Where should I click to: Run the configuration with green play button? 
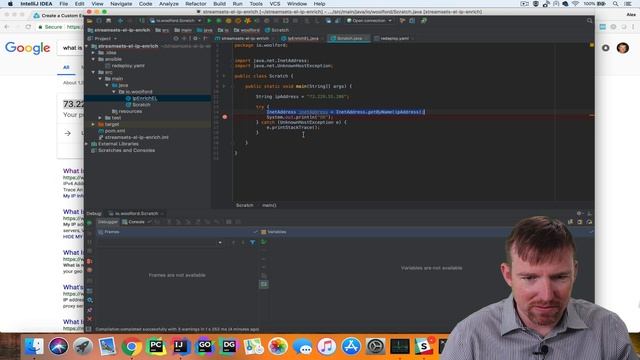pos(209,20)
